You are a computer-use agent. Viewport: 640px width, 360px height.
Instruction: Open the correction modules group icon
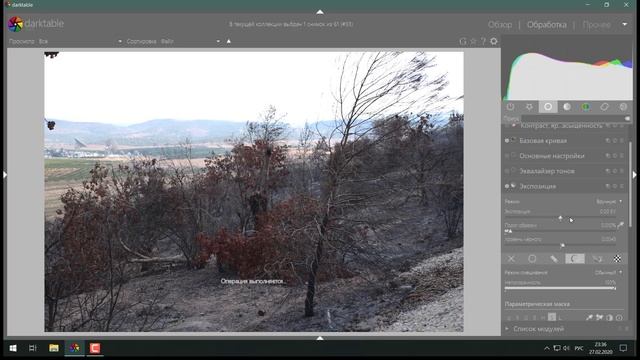(604, 107)
